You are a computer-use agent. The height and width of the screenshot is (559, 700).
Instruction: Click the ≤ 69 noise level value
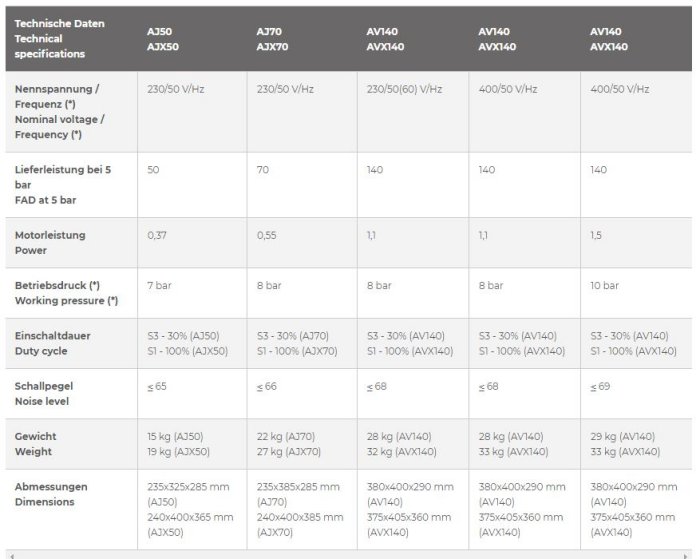click(601, 386)
